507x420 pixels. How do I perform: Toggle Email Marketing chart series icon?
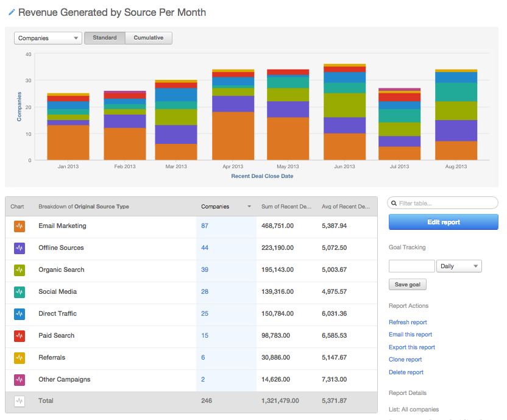coord(19,226)
